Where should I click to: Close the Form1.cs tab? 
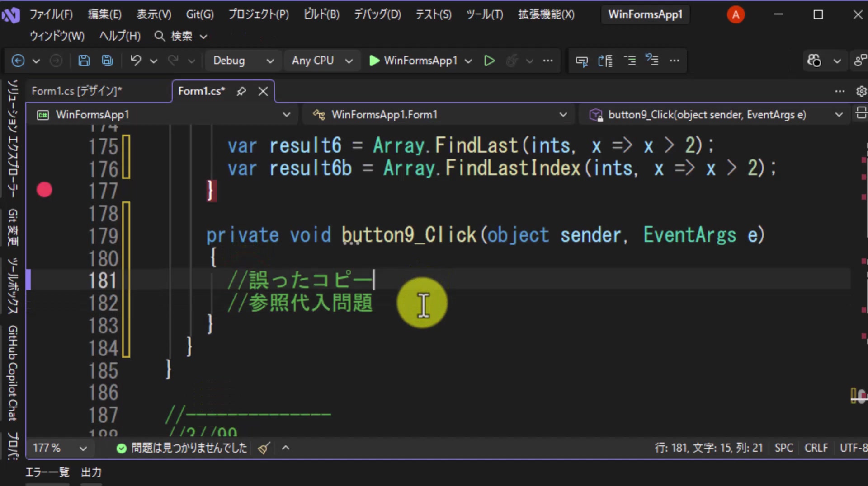pyautogui.click(x=263, y=91)
